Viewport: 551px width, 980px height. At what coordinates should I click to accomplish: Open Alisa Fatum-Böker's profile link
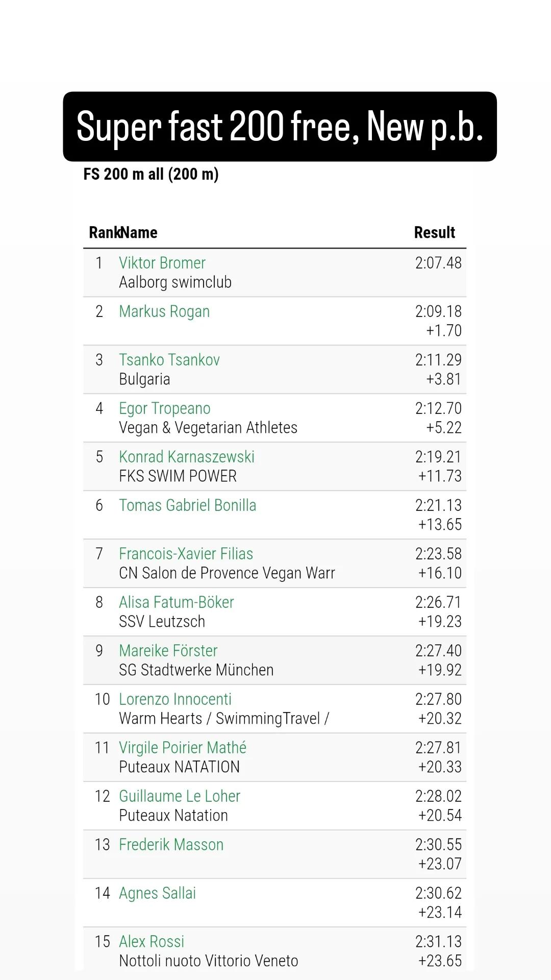point(177,602)
